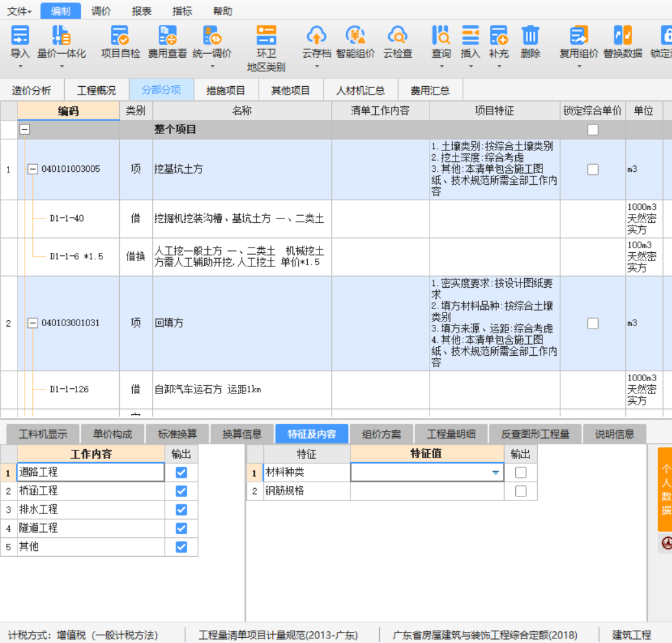The width and height of the screenshot is (672, 643).
Task: Toggle lock price checkbox for 挖基坑土方
Action: coord(593,169)
